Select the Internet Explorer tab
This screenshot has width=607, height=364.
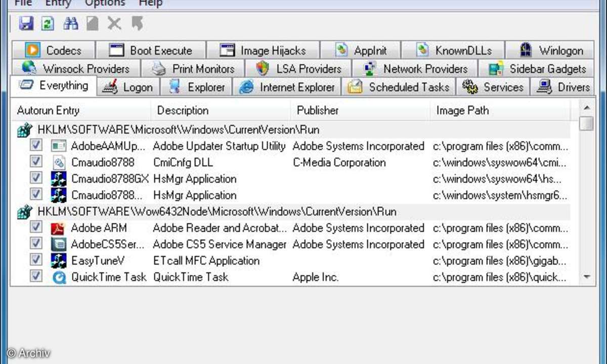287,87
